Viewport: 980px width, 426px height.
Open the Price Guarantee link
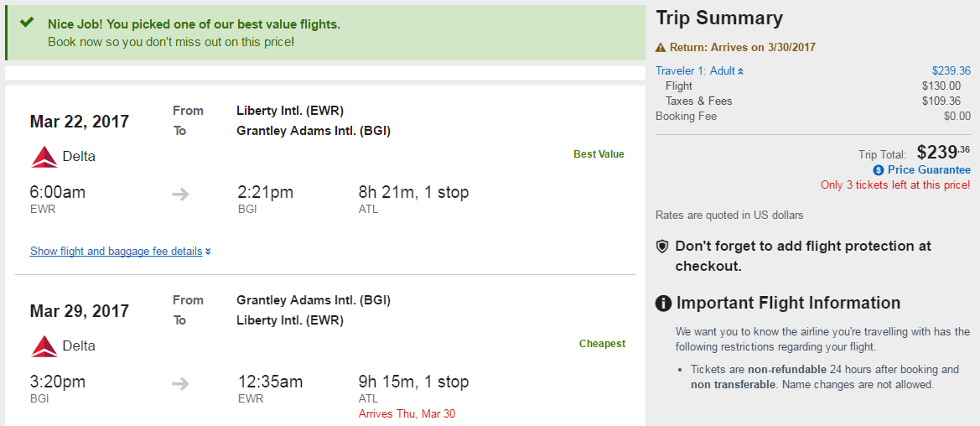point(929,170)
